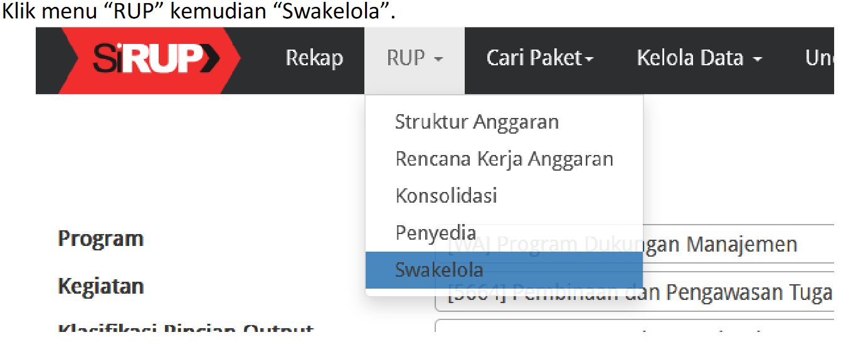Screen dimensions: 868x347
Task: Click the cut-off navbar item after Kelola Data
Action: click(x=818, y=58)
